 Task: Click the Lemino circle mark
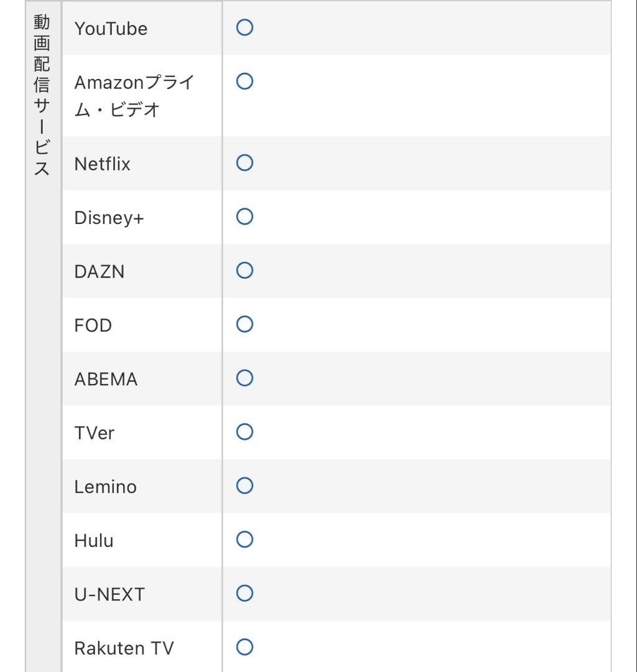tap(245, 485)
